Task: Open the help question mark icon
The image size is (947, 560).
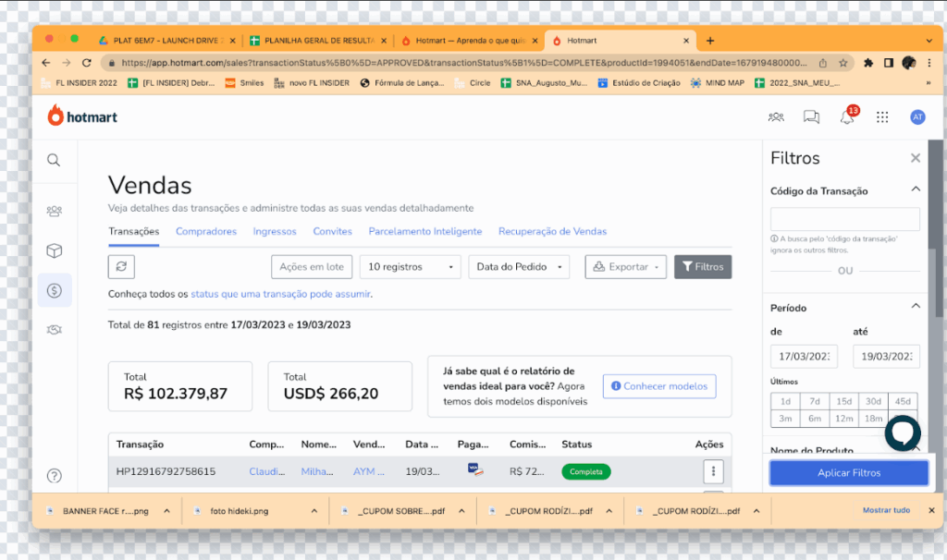Action: pyautogui.click(x=55, y=476)
